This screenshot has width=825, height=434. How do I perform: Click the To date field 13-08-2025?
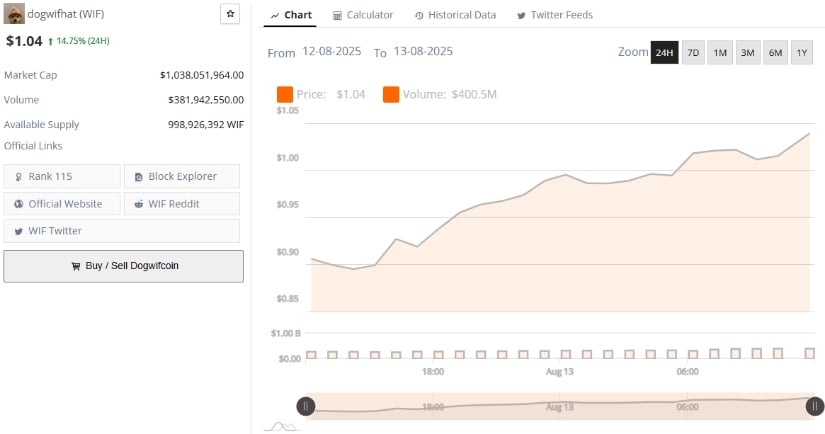[423, 52]
